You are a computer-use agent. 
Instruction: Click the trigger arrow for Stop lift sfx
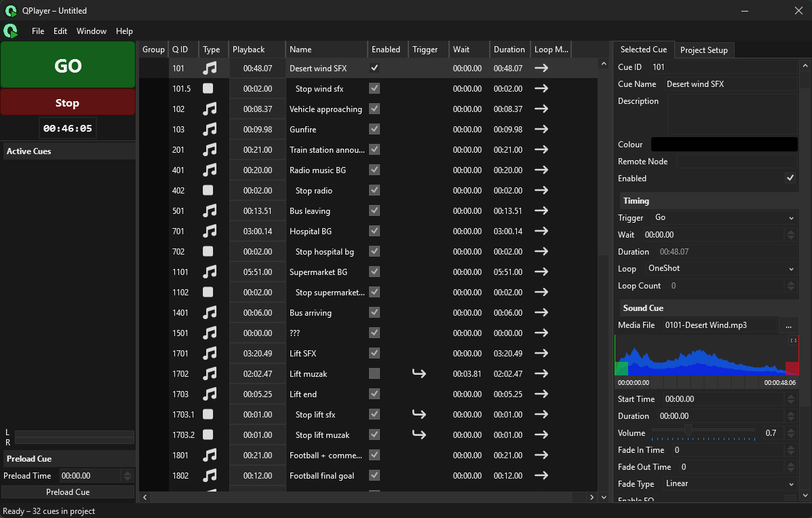[x=419, y=414]
